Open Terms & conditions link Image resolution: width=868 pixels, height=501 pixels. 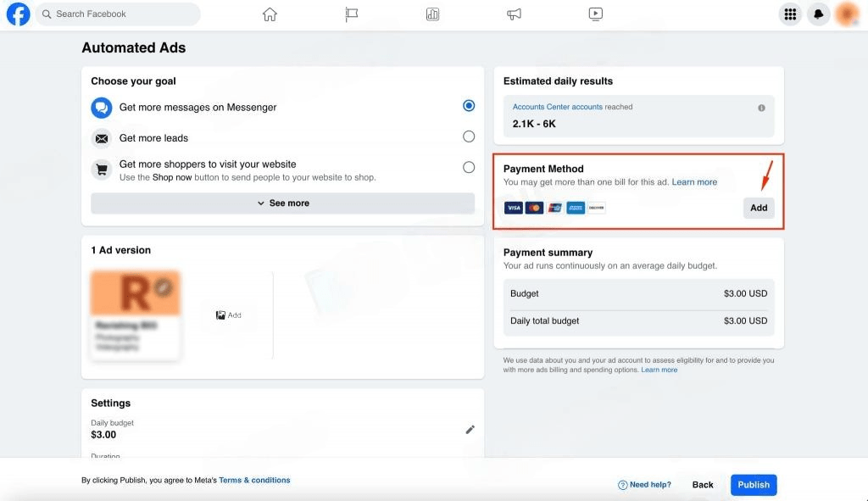(254, 480)
